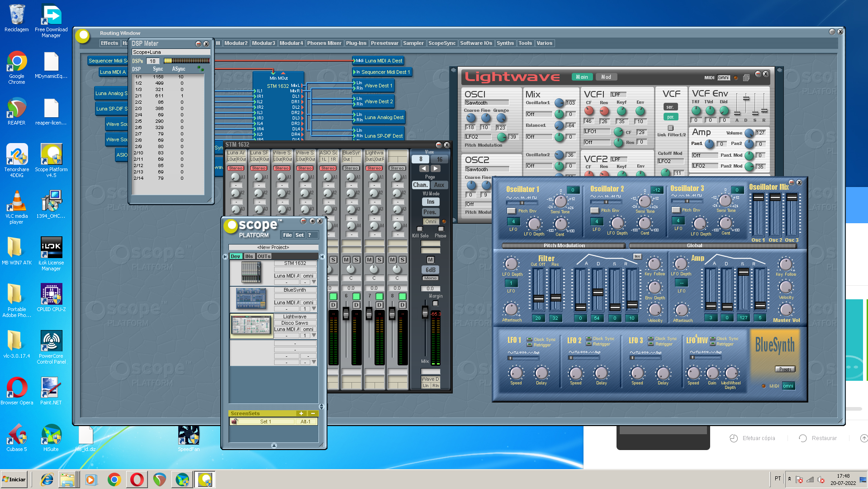Image resolution: width=868 pixels, height=489 pixels.
Task: Expand the BlueSynth device options arrow
Action: coord(314,308)
